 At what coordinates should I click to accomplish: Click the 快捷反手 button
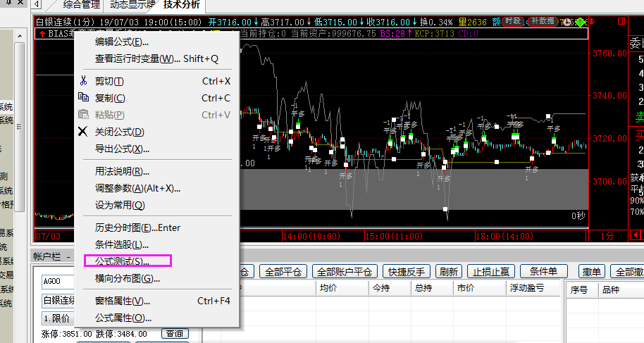(406, 272)
